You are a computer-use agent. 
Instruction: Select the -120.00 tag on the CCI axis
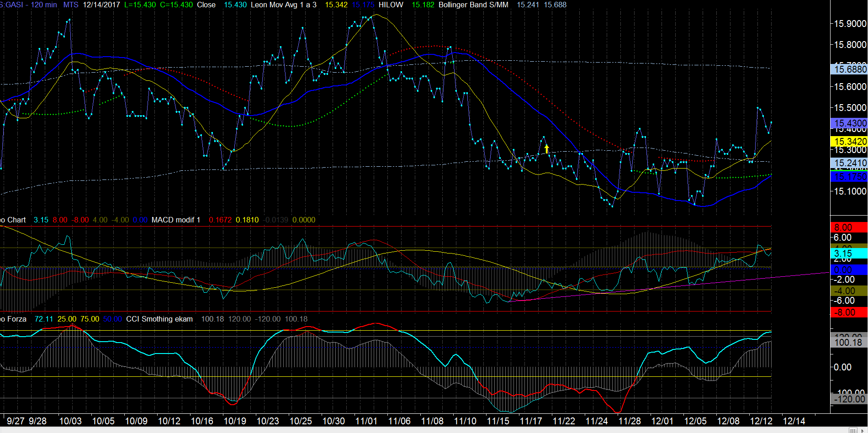849,399
